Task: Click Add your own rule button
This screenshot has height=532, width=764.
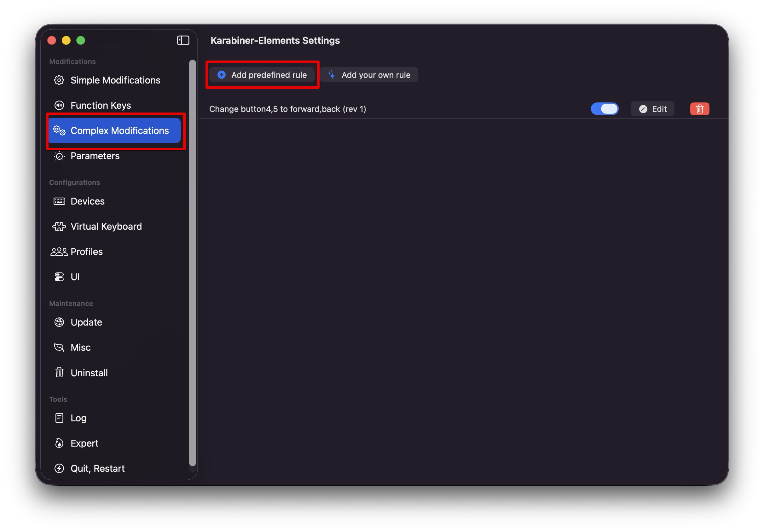Action: [x=369, y=75]
